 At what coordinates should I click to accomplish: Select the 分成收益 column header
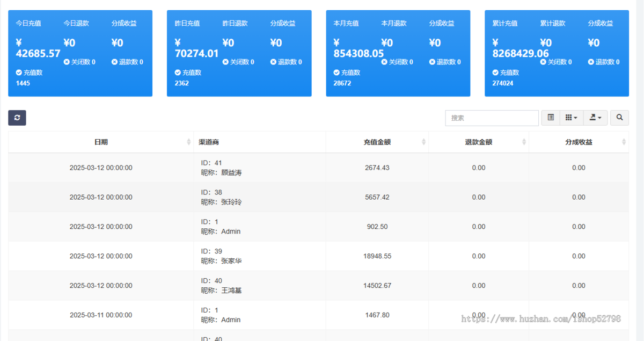(579, 142)
